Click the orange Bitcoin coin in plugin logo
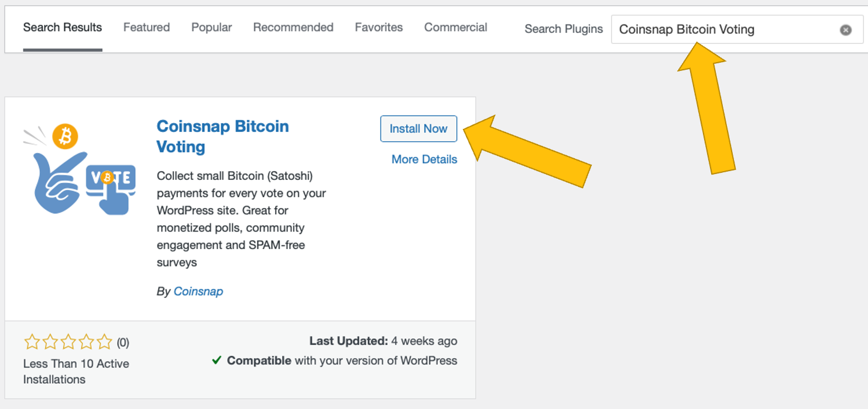868x409 pixels. point(66,137)
